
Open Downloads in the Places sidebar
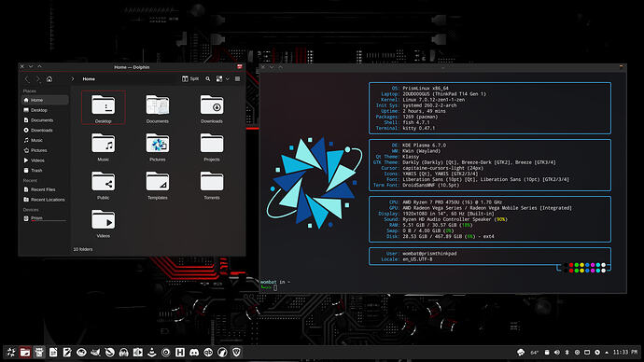click(x=45, y=130)
